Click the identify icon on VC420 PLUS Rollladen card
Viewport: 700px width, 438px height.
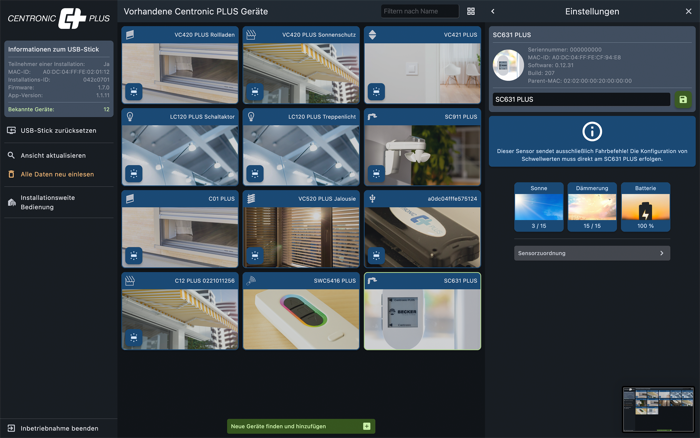pos(133,92)
